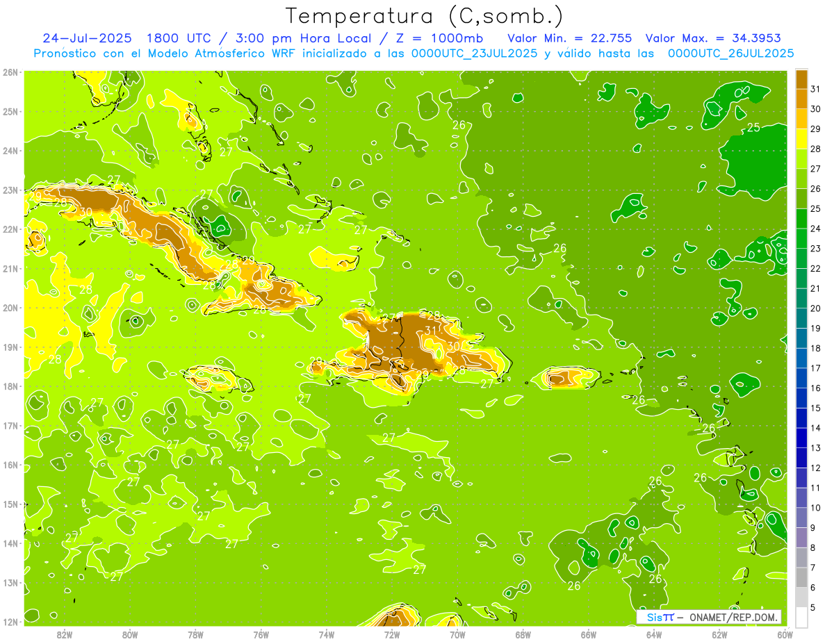Viewport: 834px width, 644px height.
Task: Click the "68W" longitude axis label
Action: [x=523, y=634]
